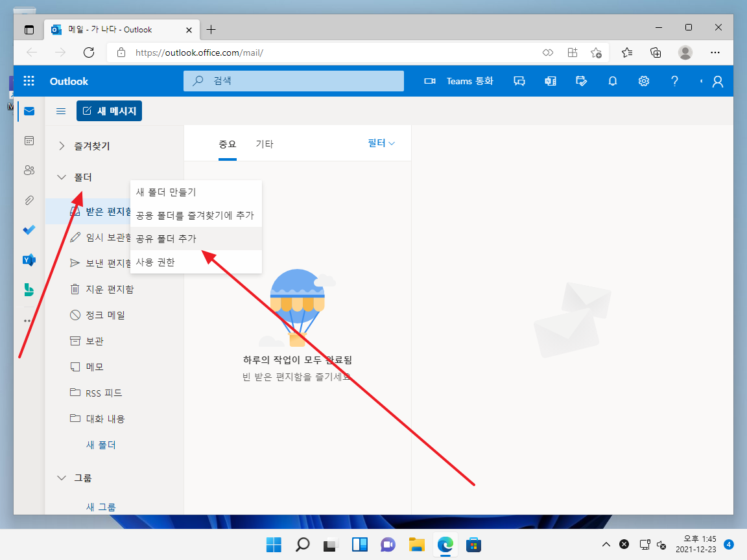Click the 새 폴더 link in folder list

pos(101,445)
